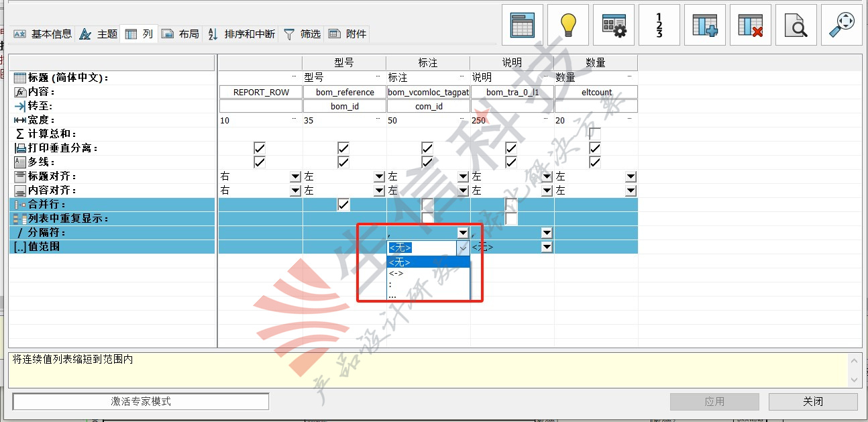This screenshot has height=422, width=868.
Task: Switch to 基本信息 tab
Action: 43,34
